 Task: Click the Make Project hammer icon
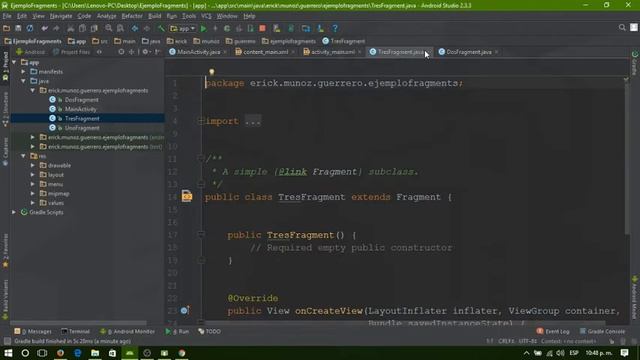click(x=161, y=28)
